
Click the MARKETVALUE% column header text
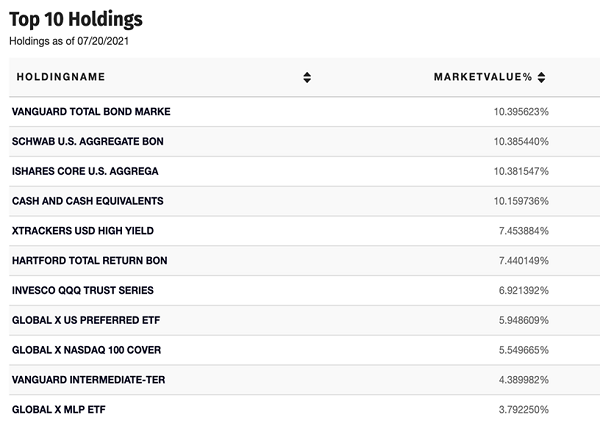coord(483,77)
